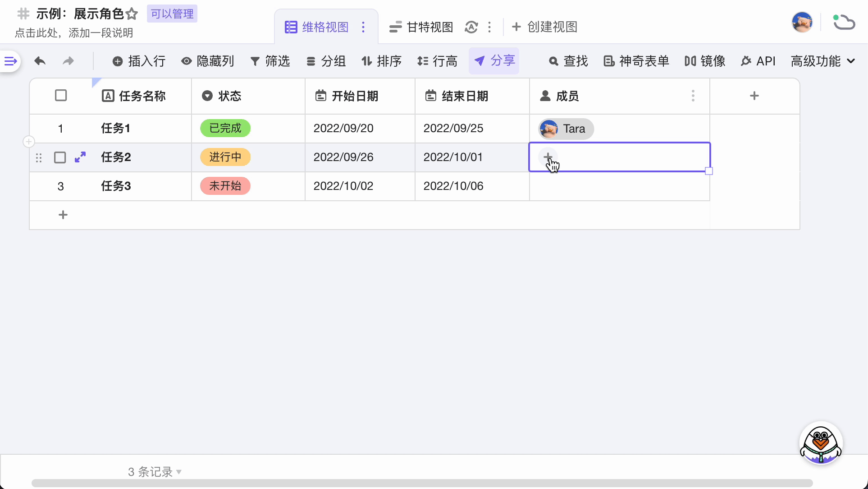This screenshot has width=868, height=489.
Task: Click the 已完成 status tag
Action: coord(225,128)
